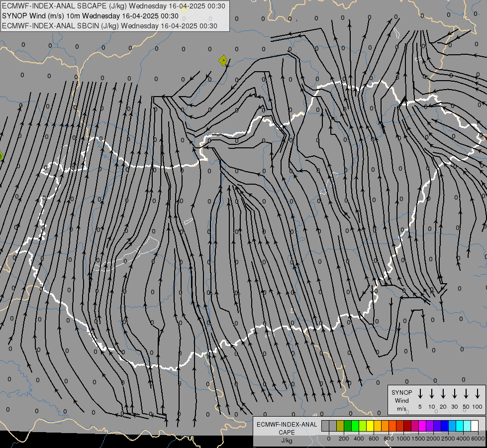
Task: Click the 5 m/s wind arrow in legend
Action: point(420,394)
